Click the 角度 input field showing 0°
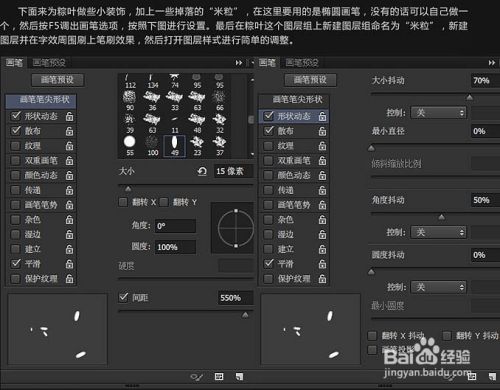Screen dimensions: 500x390 click(175, 226)
